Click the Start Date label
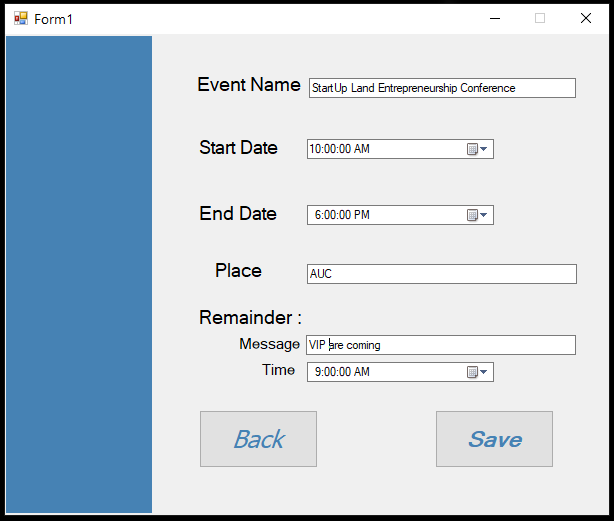 tap(238, 148)
